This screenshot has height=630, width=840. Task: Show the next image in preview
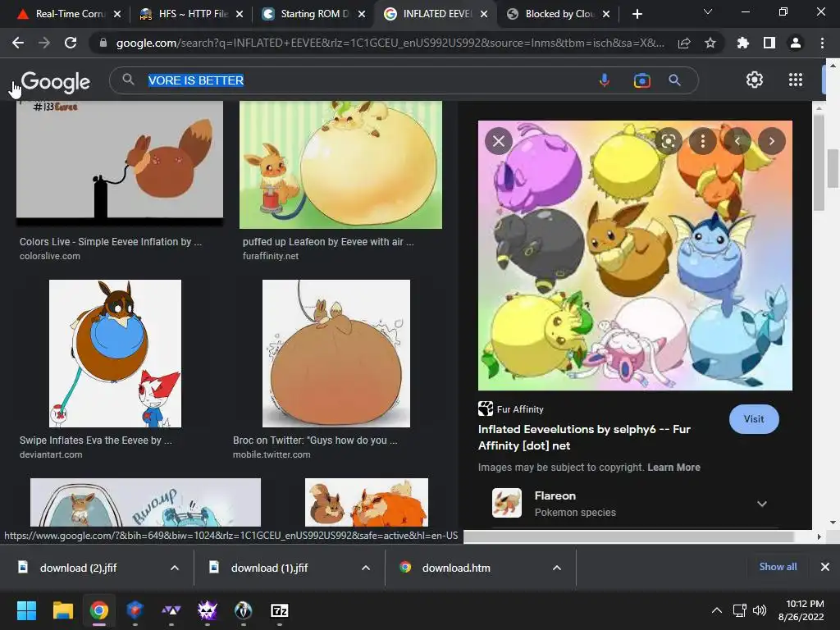[771, 141]
